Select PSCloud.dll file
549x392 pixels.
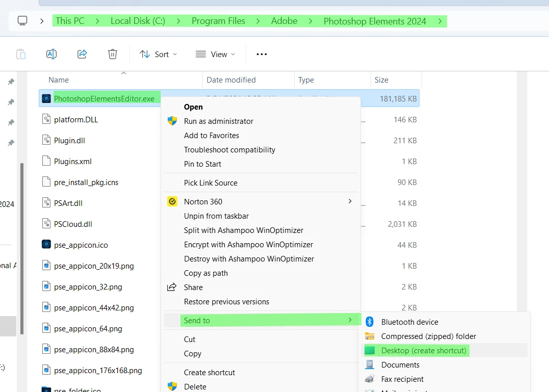click(x=73, y=224)
